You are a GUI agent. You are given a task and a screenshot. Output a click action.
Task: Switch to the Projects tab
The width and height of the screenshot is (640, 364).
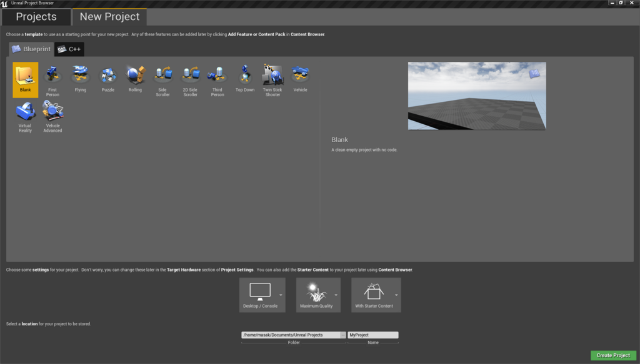(36, 17)
